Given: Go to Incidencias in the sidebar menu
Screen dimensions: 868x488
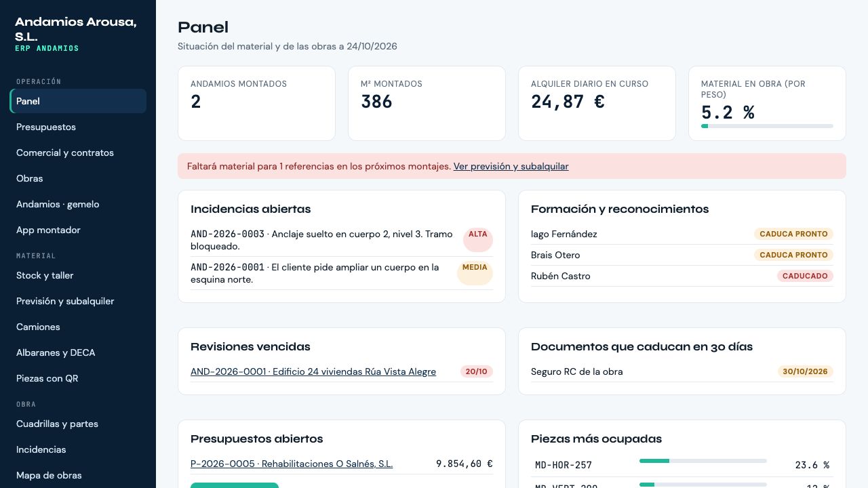Looking at the screenshot, I should click(78, 449).
